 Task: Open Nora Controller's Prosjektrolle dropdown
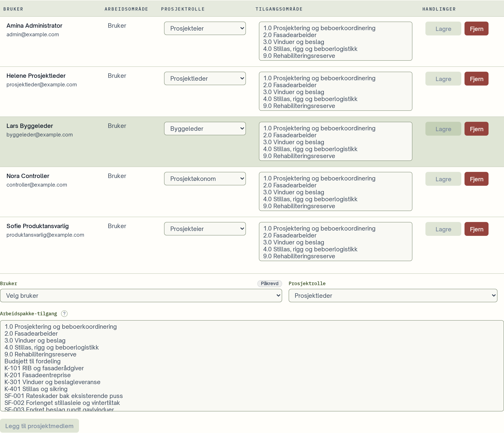pos(205,179)
